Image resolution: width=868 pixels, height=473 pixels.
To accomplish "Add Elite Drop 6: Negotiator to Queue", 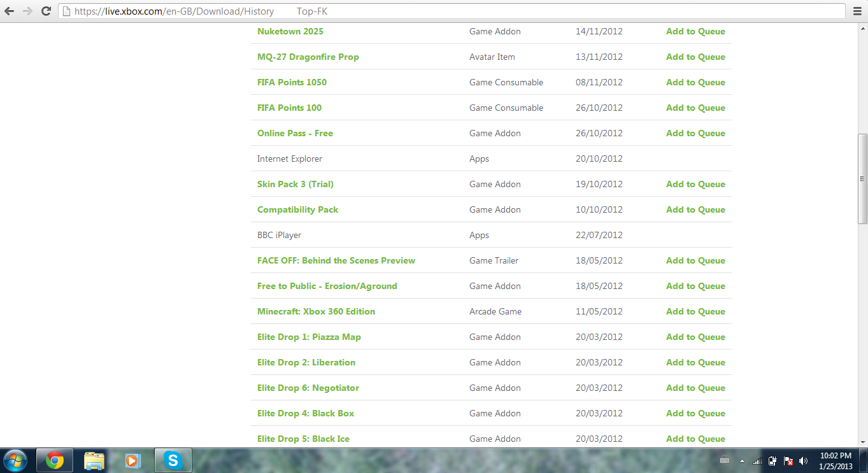I will coord(695,388).
